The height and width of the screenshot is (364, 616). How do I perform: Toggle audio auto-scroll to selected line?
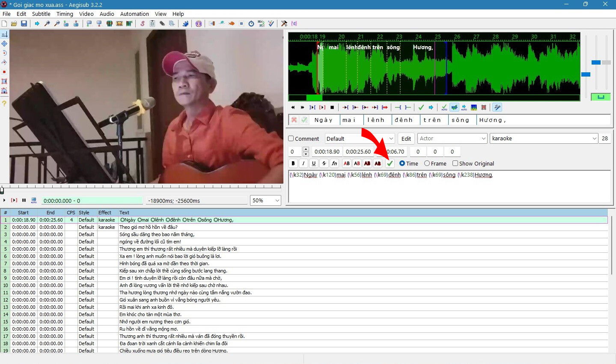pos(464,107)
